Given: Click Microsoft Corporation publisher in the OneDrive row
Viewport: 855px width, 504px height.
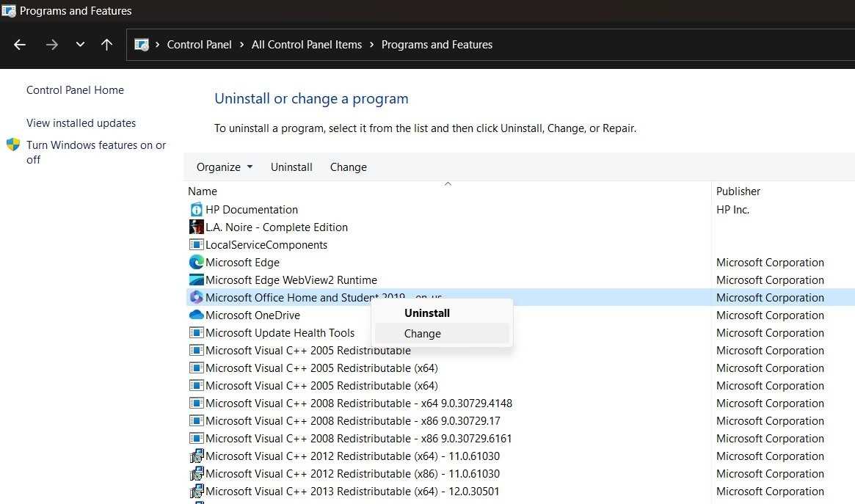Looking at the screenshot, I should tap(770, 315).
